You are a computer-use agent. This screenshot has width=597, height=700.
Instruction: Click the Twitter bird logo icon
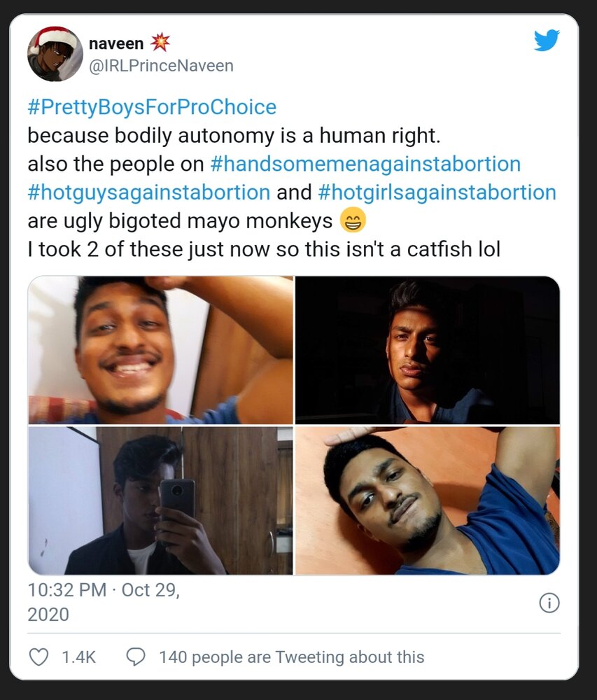[x=547, y=40]
